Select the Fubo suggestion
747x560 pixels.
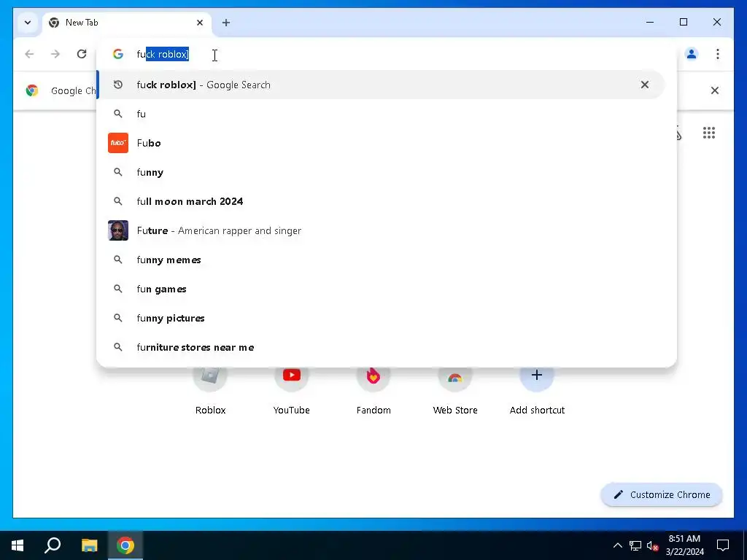(x=381, y=143)
